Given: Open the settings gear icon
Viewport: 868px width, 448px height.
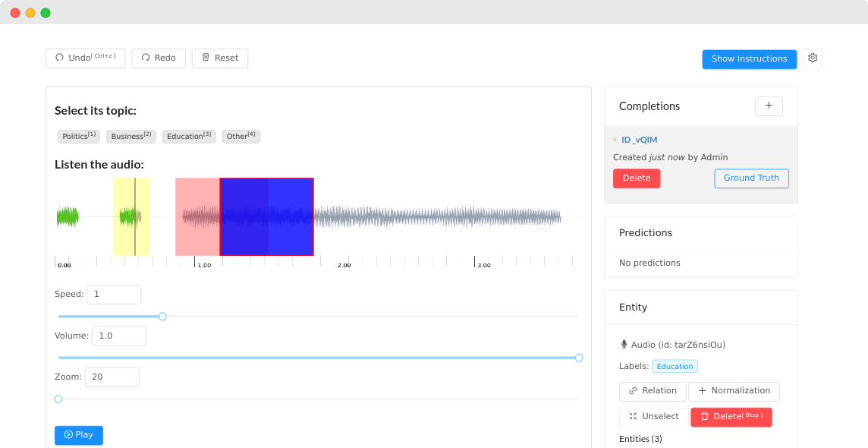Looking at the screenshot, I should pos(813,58).
